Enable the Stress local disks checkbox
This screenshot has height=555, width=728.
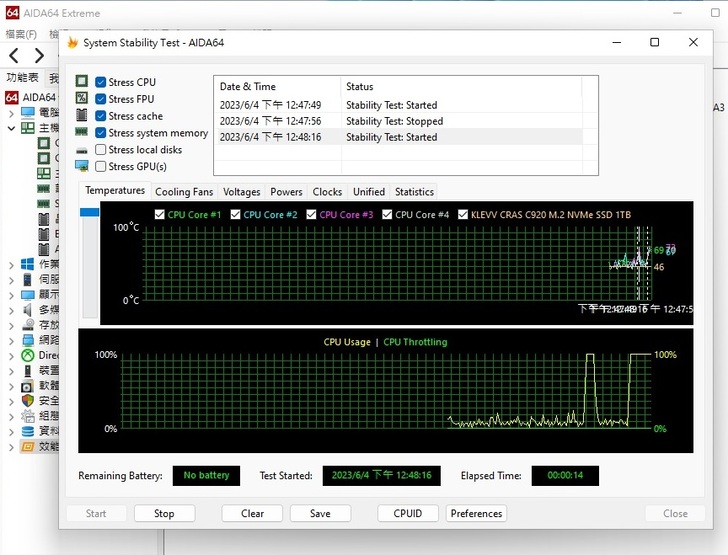(x=101, y=150)
